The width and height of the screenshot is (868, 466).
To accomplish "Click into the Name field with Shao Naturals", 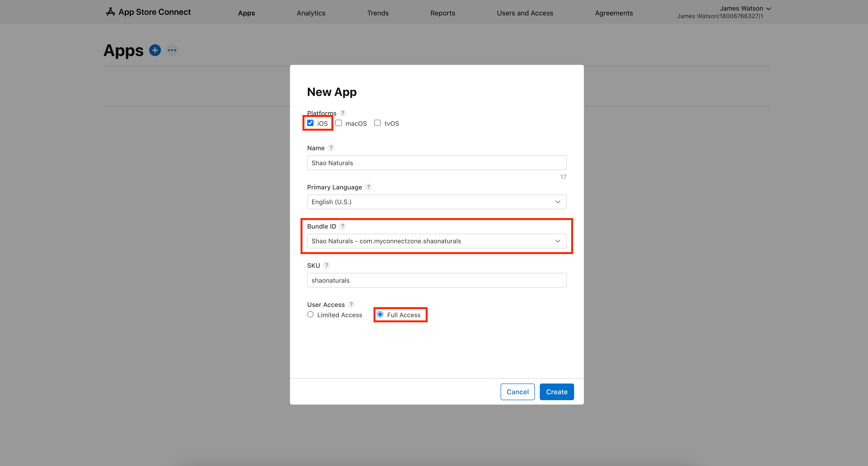I will tap(437, 163).
